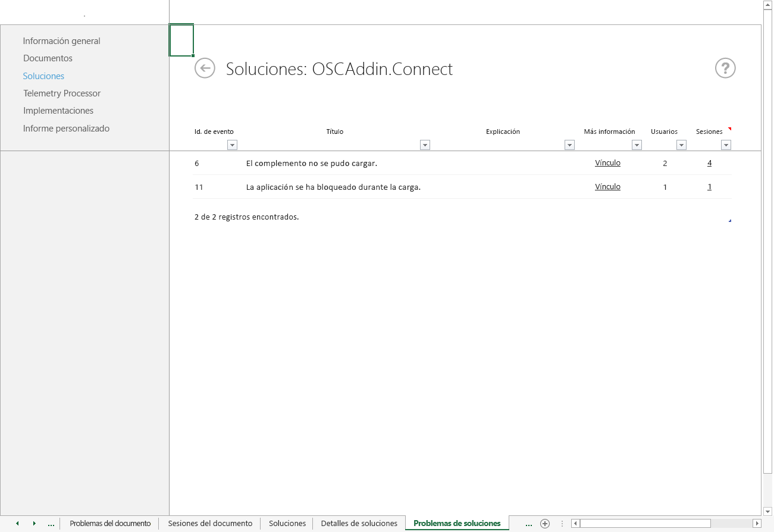Select event id 11 cell
Screen dimensions: 774x532
[199, 187]
